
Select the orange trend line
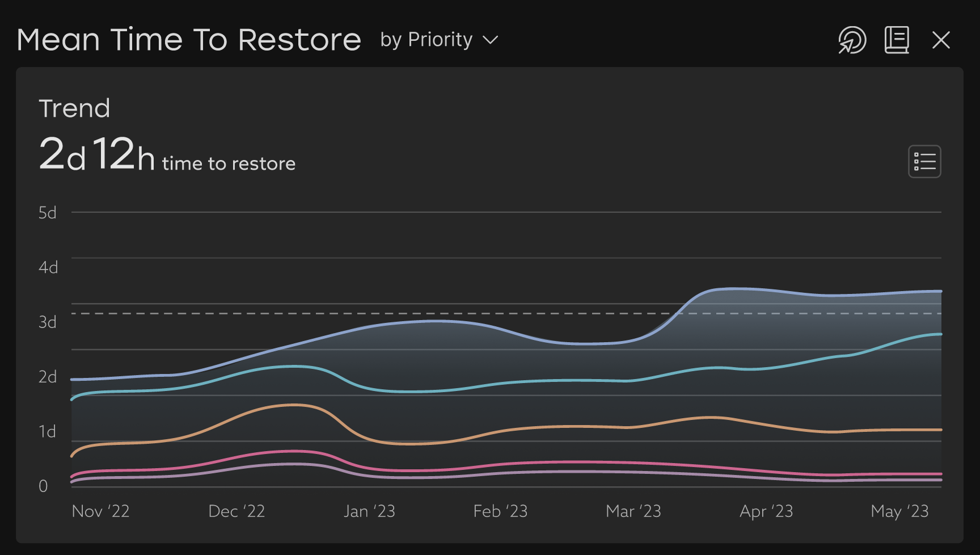click(567, 426)
